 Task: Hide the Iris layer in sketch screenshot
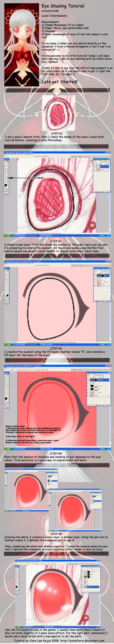click(x=94, y=167)
